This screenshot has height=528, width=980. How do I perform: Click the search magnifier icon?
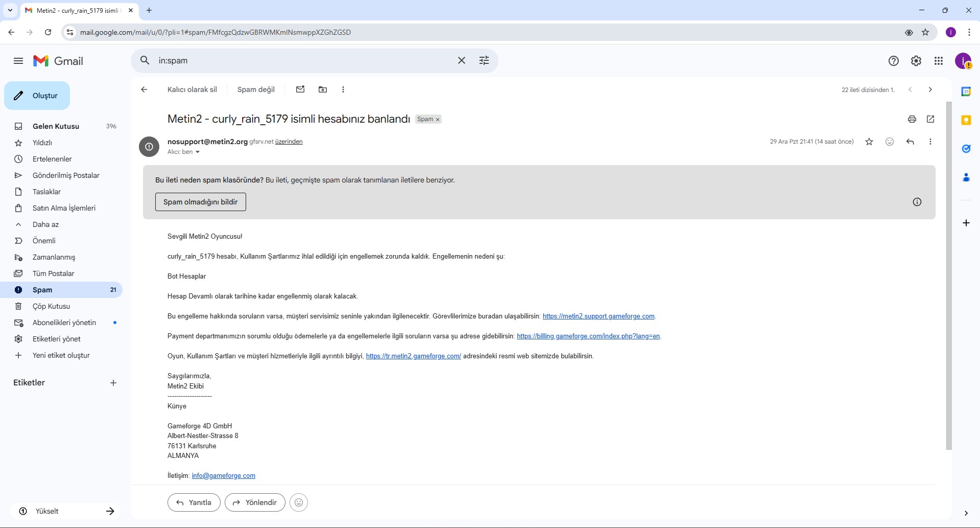pyautogui.click(x=145, y=60)
